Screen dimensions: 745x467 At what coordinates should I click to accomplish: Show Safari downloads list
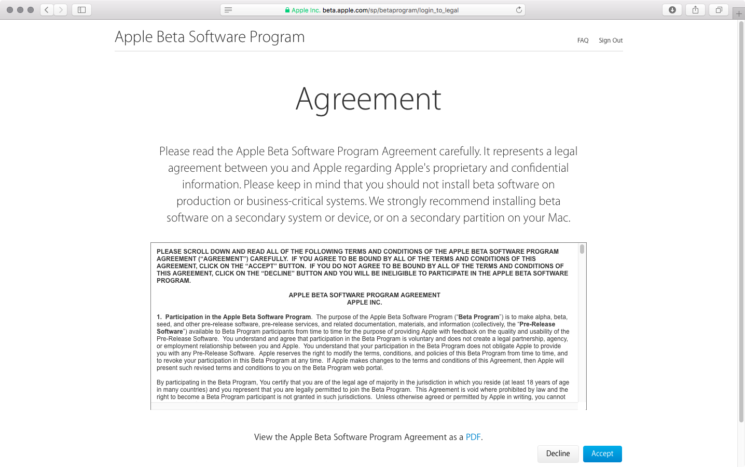click(672, 10)
